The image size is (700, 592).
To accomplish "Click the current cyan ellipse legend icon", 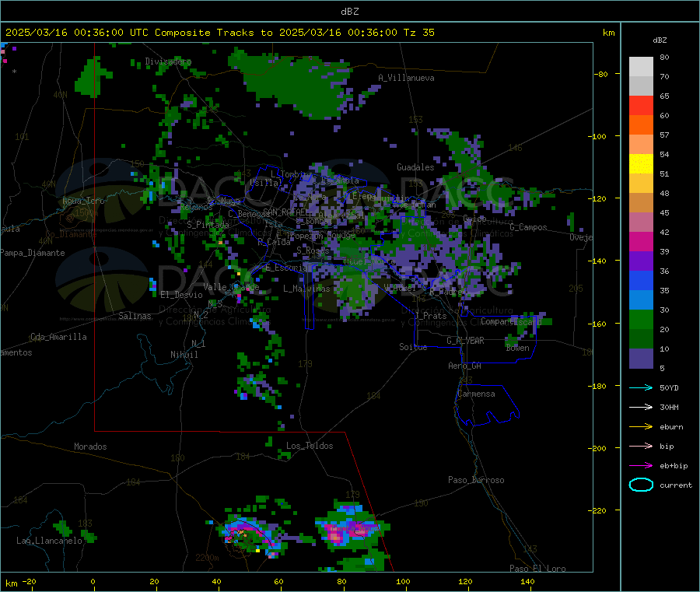I will pos(641,485).
